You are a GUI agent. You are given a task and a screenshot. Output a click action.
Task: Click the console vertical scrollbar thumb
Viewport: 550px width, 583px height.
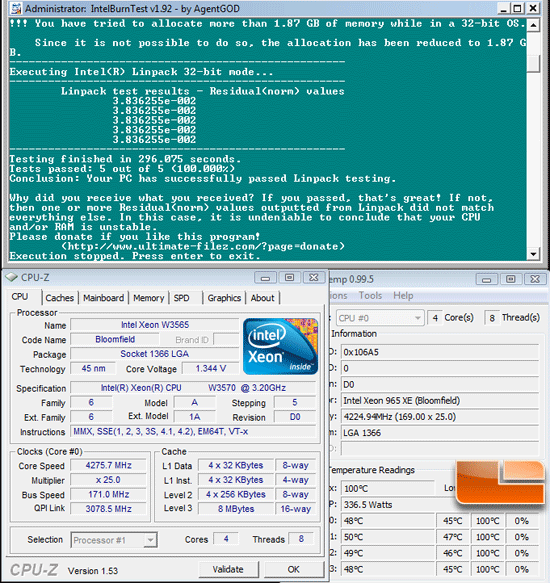tap(534, 64)
